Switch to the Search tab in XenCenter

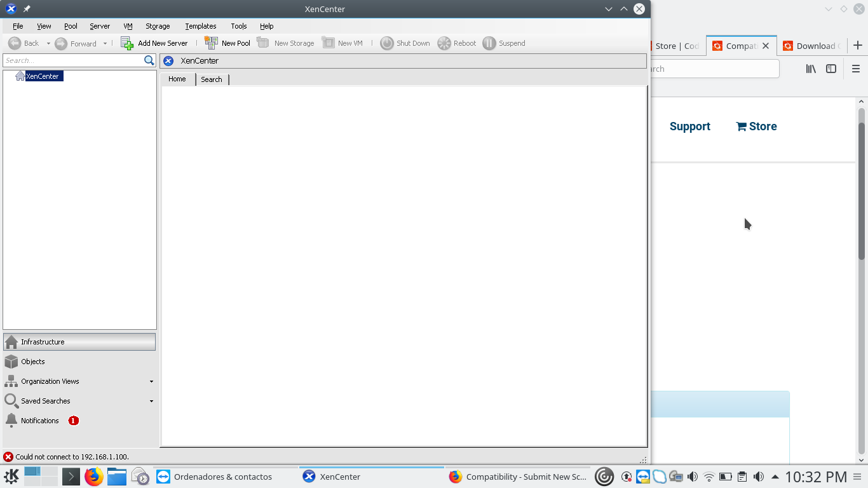[212, 79]
